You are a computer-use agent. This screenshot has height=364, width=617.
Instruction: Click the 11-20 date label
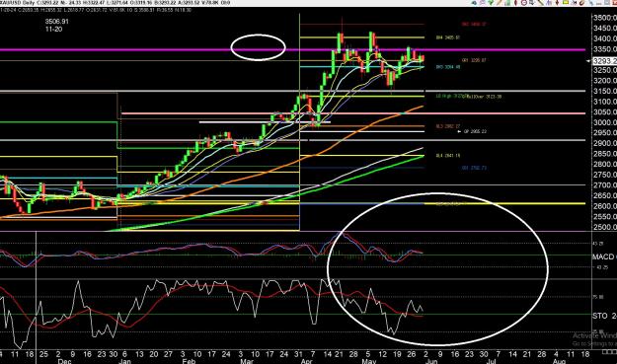[x=53, y=29]
